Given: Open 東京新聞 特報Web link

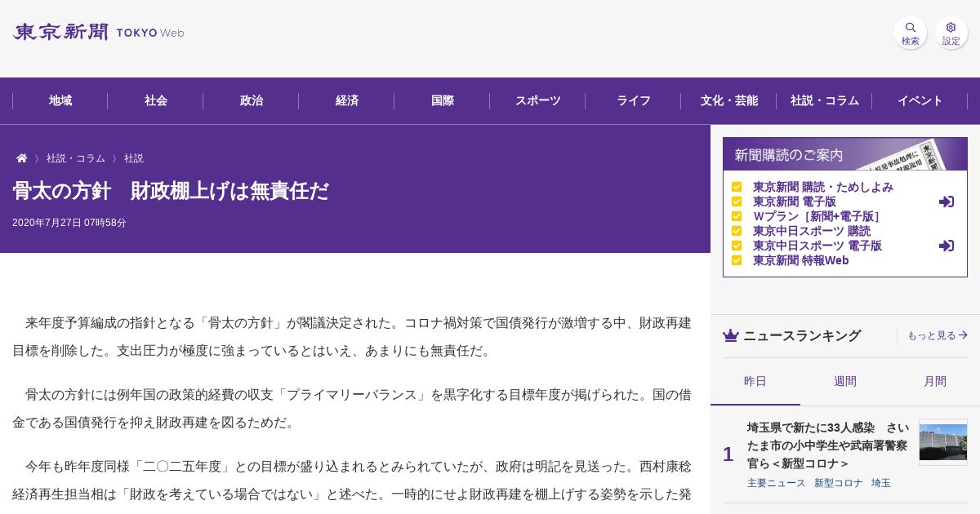Looking at the screenshot, I should 801,260.
